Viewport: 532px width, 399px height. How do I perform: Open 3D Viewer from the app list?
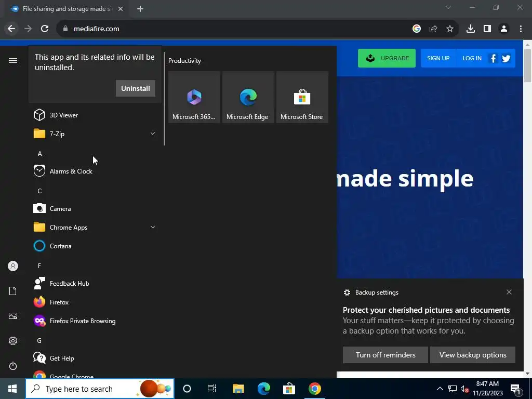pyautogui.click(x=95, y=115)
